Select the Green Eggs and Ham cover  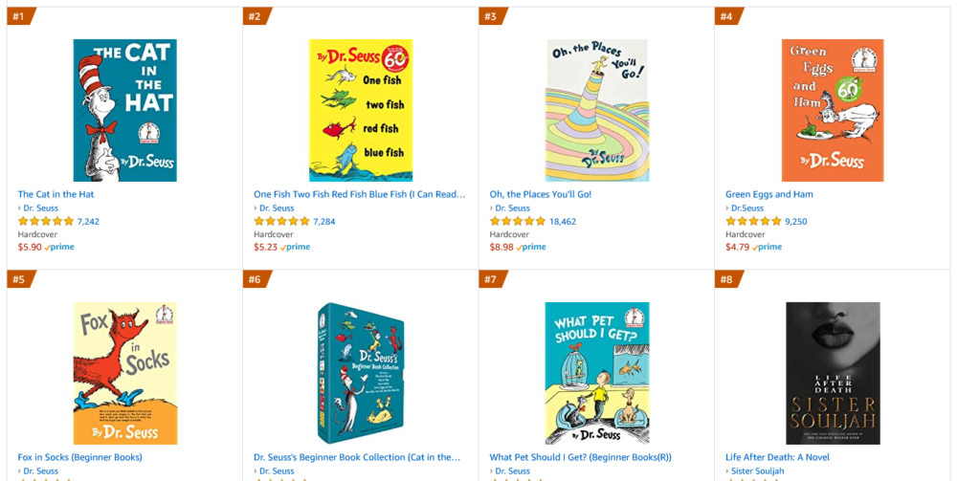click(833, 110)
